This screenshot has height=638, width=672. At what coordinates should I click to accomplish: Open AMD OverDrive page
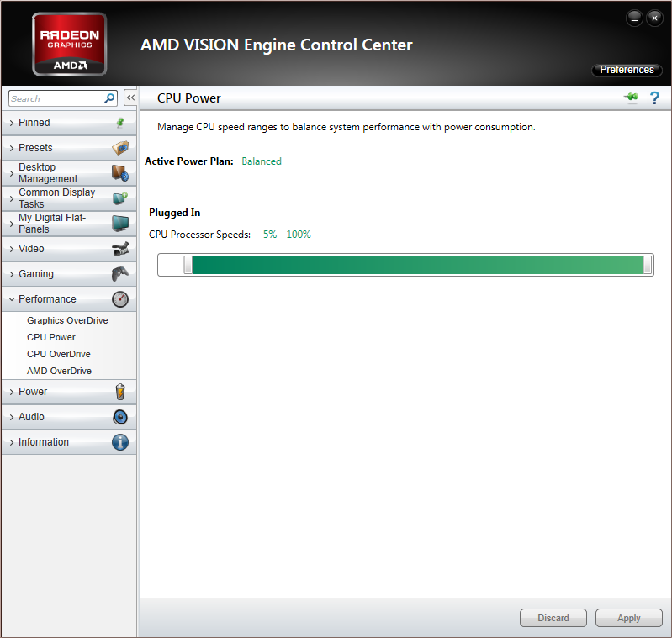click(59, 371)
